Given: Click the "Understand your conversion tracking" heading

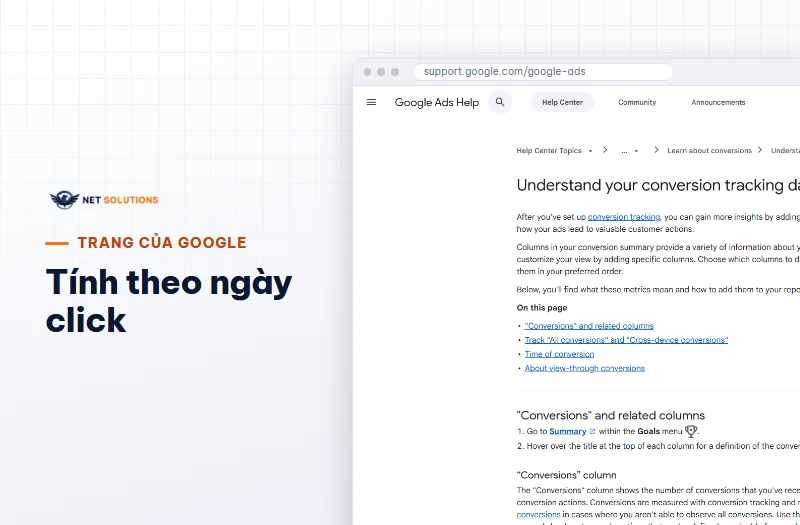Looking at the screenshot, I should 658,185.
